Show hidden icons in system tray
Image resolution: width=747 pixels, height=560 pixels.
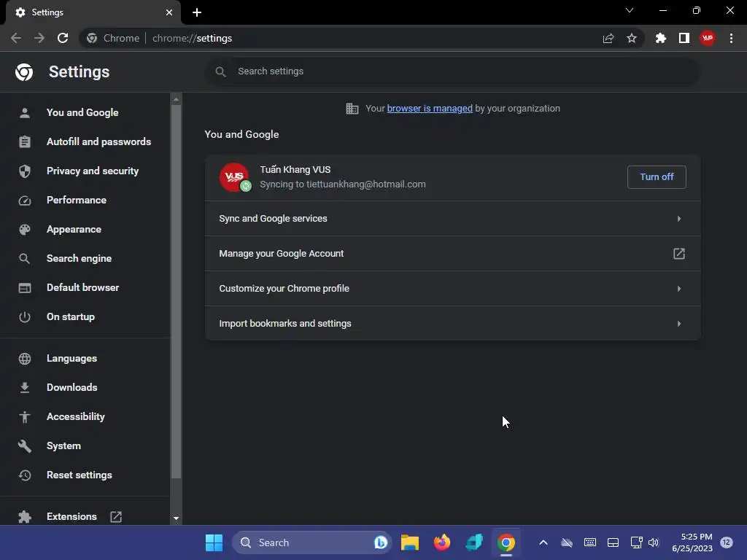click(x=543, y=542)
